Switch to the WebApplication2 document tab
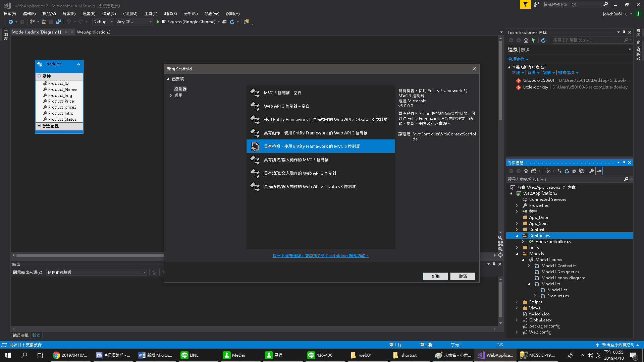The height and width of the screenshot is (362, 644). point(94,32)
